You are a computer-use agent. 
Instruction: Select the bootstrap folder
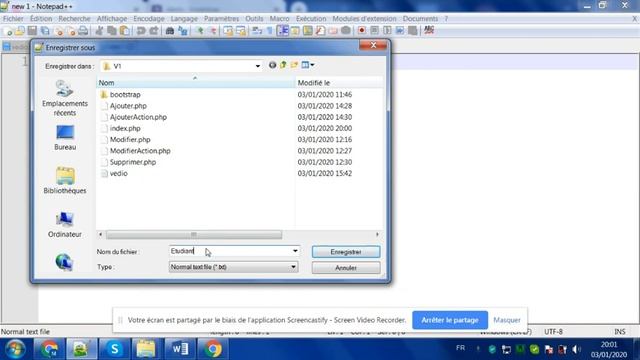point(125,95)
